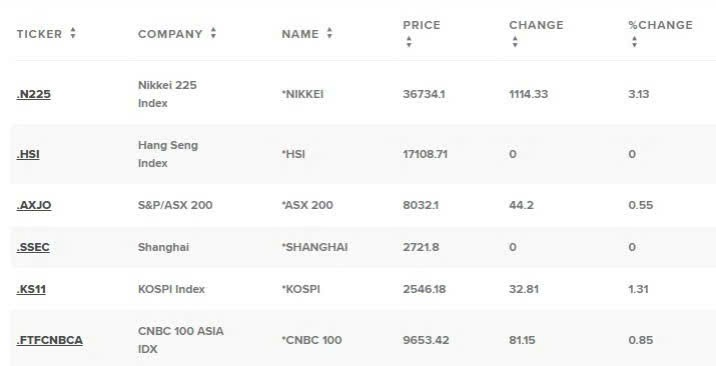Viewport: 716px width, 366px height.
Task: Click the Nikkei price 36734.1
Action: [424, 94]
